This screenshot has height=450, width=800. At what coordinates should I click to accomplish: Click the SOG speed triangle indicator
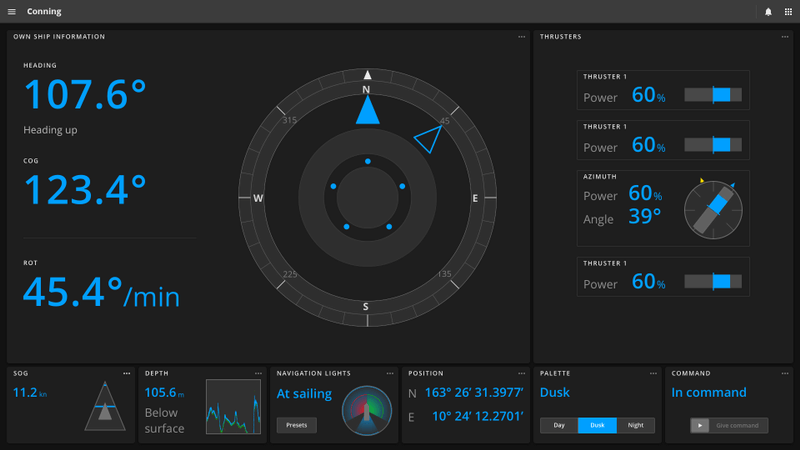105,406
